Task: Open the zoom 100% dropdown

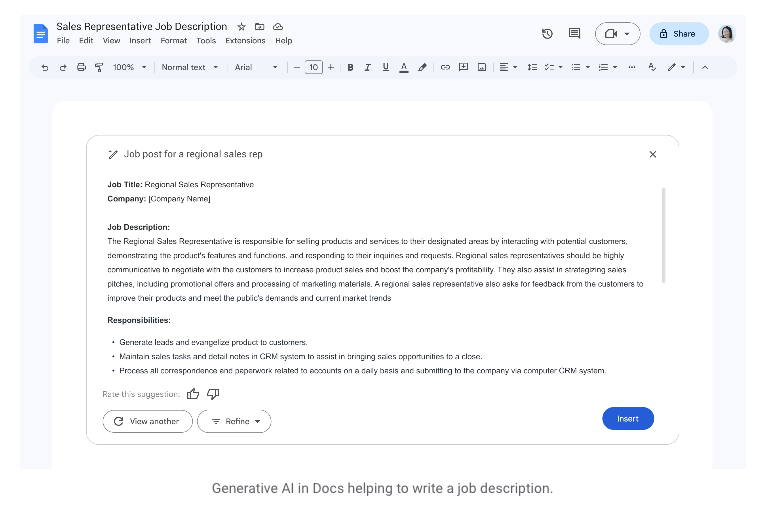Action: pos(129,67)
